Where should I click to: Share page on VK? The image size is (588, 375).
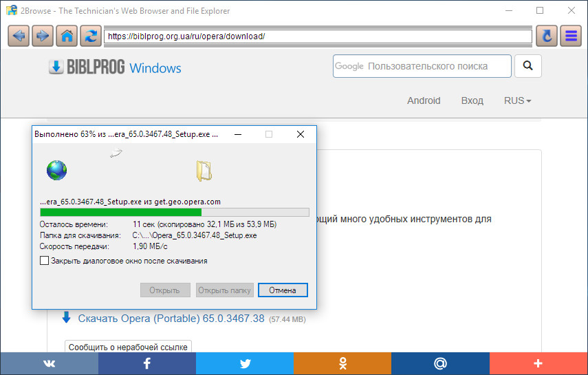point(49,363)
